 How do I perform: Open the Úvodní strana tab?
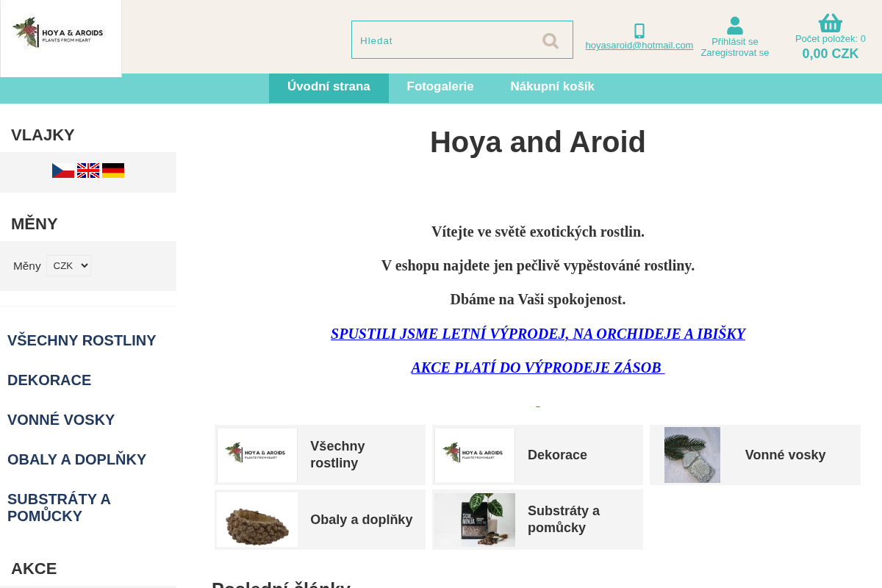(x=329, y=87)
